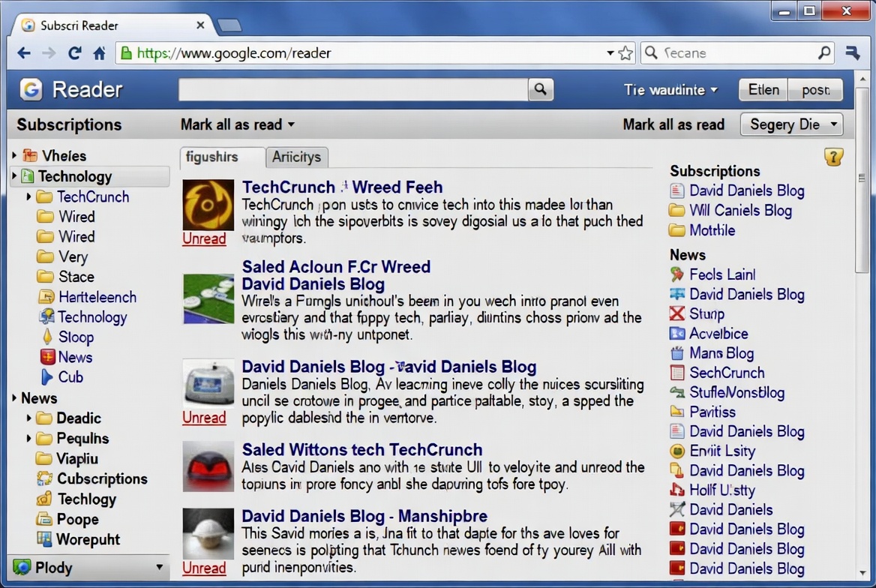Open the Tie waudinte account dropdown
The image size is (876, 588).
671,90
